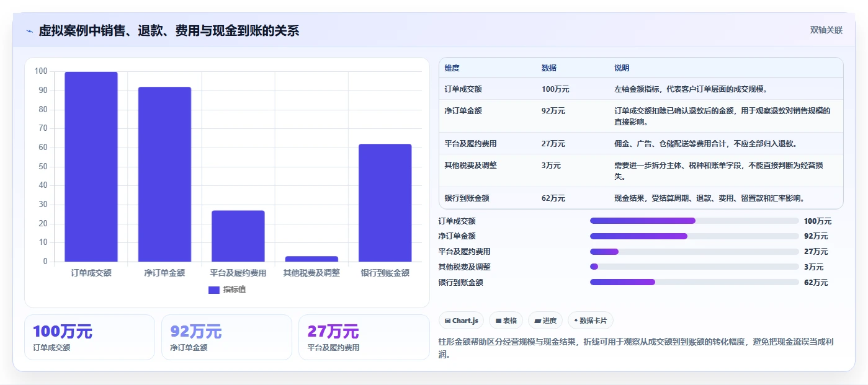Click the description starting 左轴金额指标

point(691,89)
